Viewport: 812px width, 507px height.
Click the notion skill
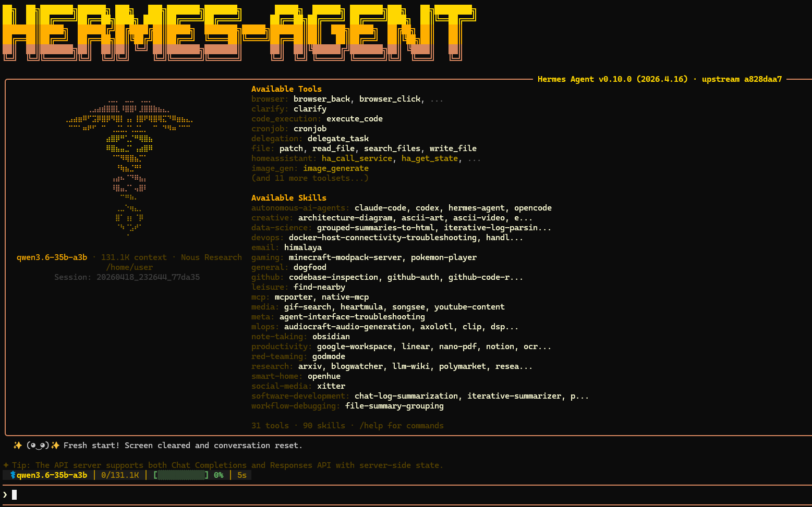[500, 347]
